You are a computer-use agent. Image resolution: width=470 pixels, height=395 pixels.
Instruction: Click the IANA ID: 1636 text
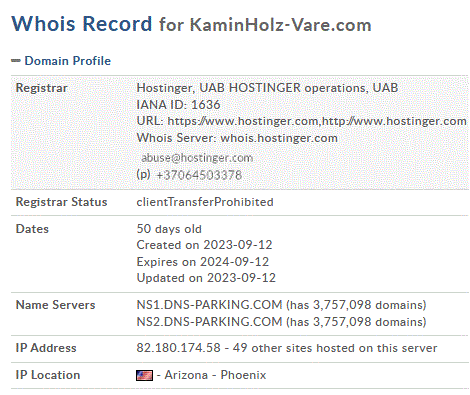(178, 105)
